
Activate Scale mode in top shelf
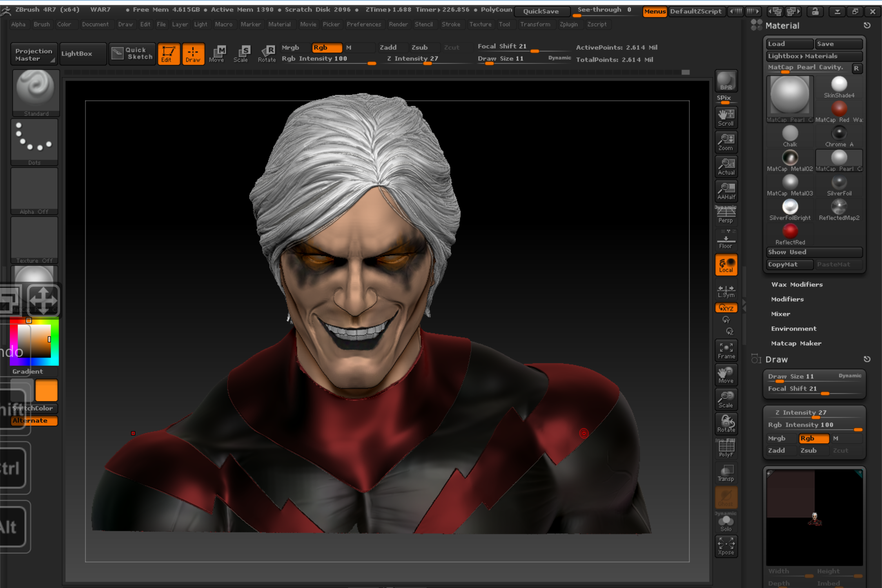tap(241, 54)
